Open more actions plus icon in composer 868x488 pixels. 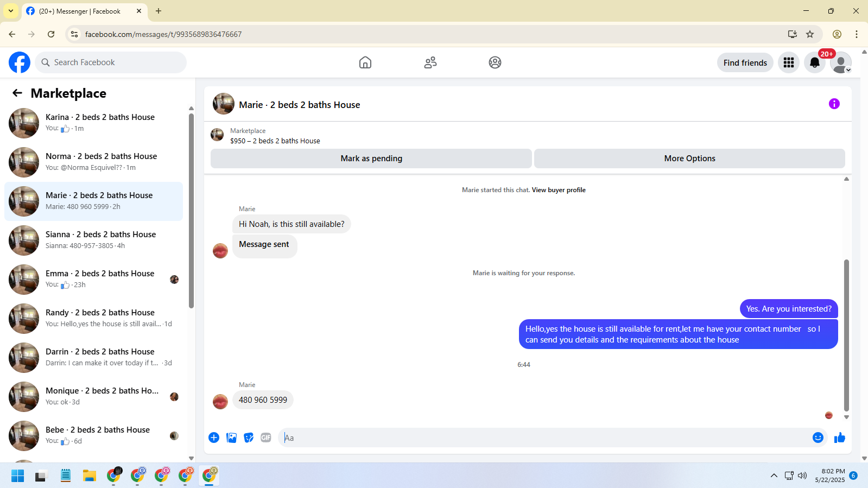point(214,438)
